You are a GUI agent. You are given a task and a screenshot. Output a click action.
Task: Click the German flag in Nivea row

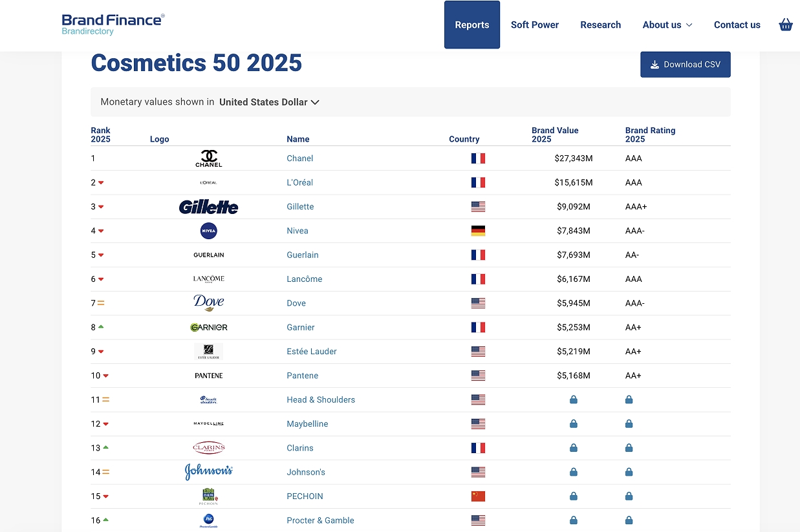(478, 231)
